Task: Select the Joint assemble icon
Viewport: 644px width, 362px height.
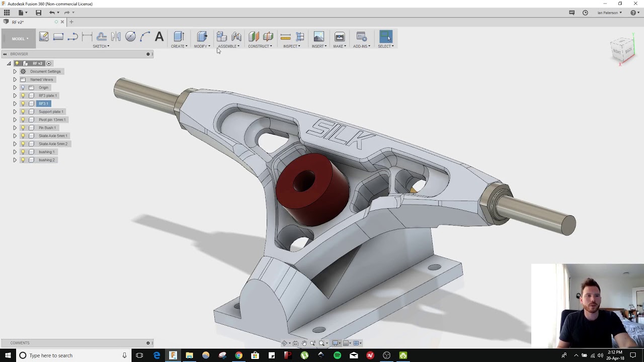Action: click(x=236, y=37)
